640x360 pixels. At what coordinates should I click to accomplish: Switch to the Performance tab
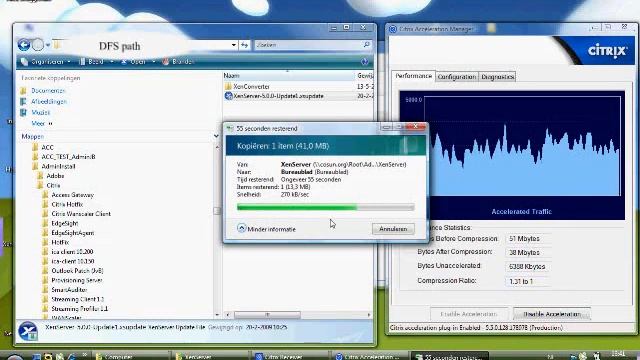413,76
